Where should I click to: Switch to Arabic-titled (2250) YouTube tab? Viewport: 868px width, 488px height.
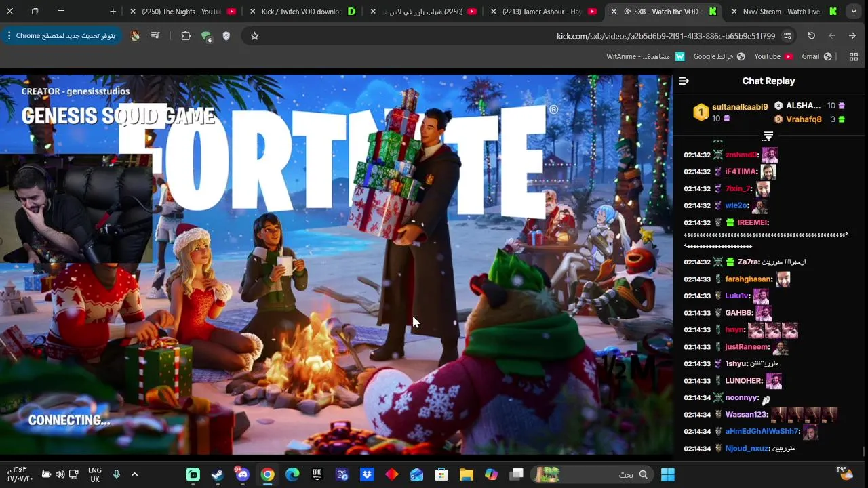click(x=423, y=12)
